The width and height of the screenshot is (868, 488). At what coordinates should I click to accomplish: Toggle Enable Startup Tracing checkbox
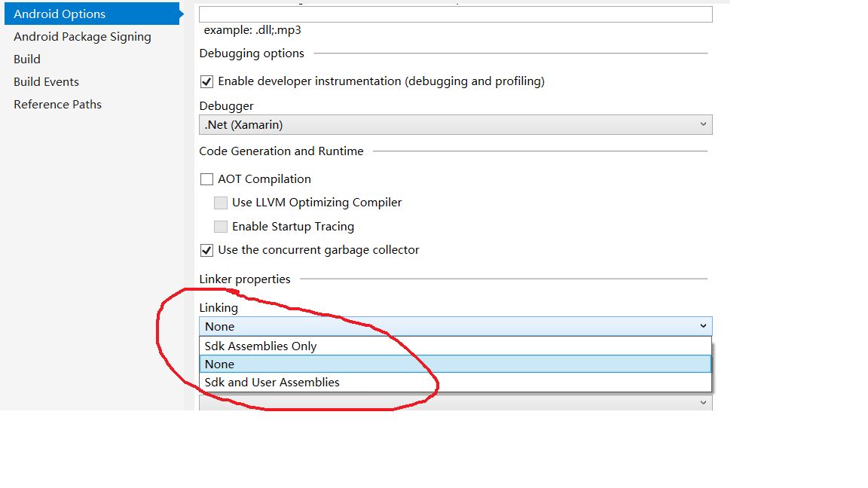221,227
